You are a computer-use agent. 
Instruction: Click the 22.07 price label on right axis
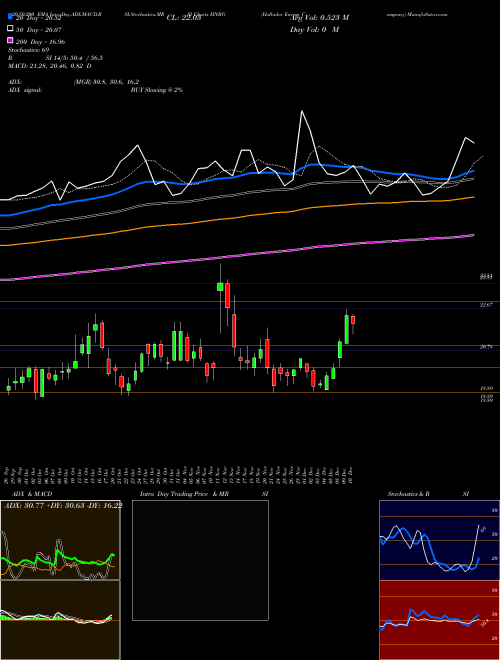[x=486, y=304]
